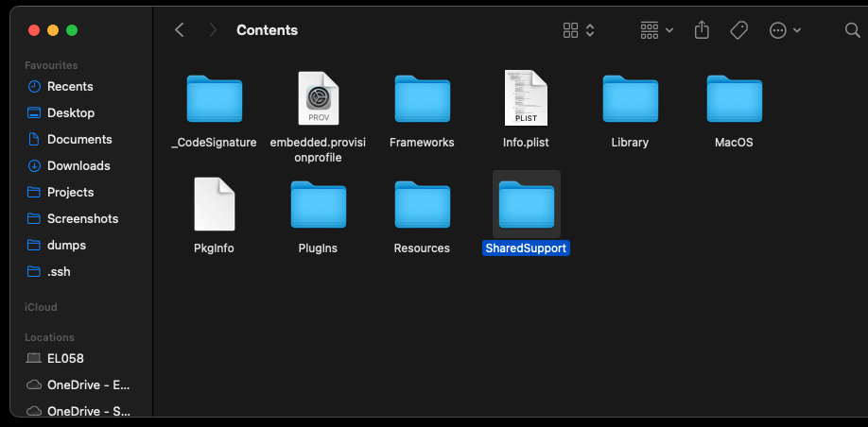Expand the Group By dropdown
The image size is (868, 427).
tap(656, 30)
